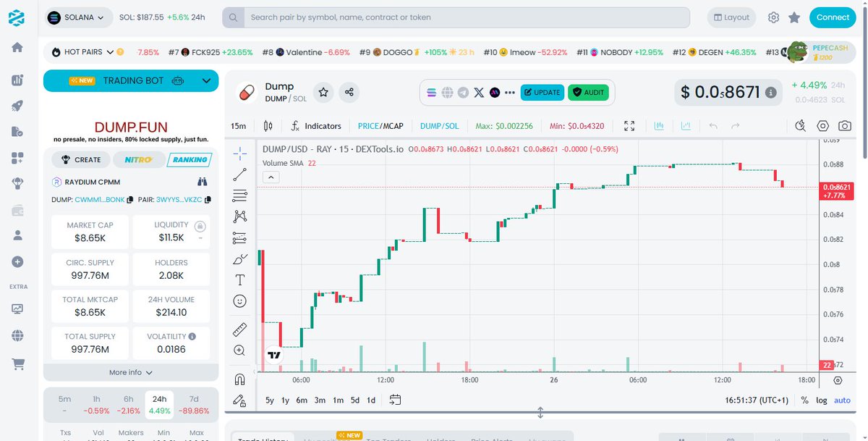Open the 15m timeframe selector

pyautogui.click(x=238, y=126)
